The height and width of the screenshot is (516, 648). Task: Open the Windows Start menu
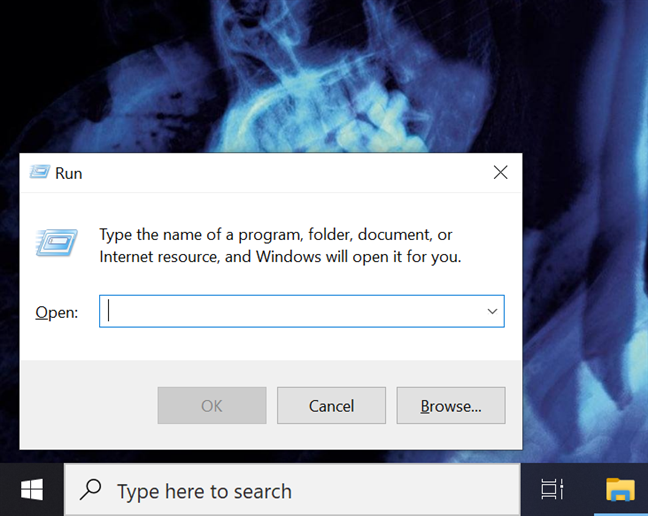(32, 490)
